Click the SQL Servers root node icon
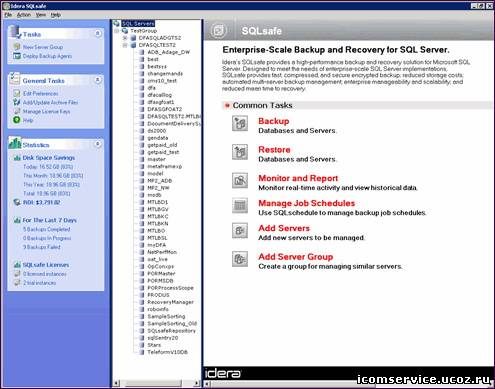 point(116,23)
